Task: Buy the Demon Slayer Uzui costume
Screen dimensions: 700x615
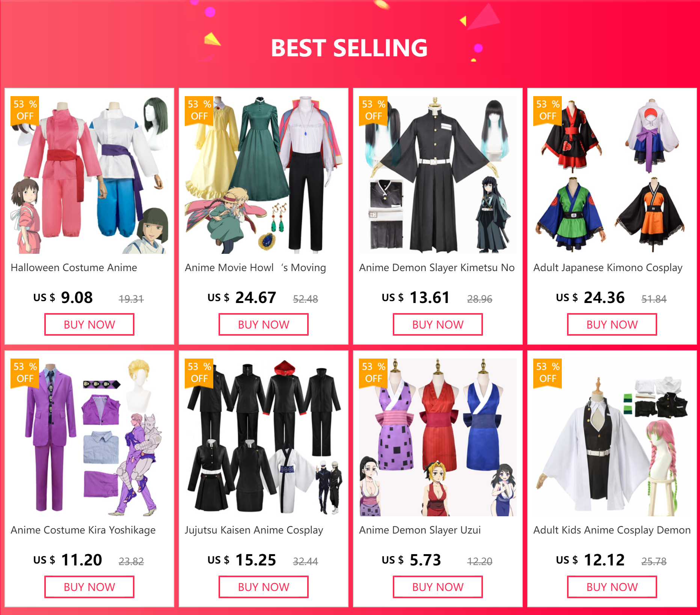Action: 438,587
